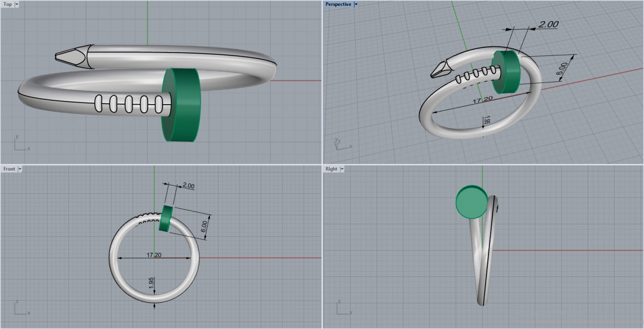Activate the Front viewport title label
Image resolution: width=644 pixels, height=329 pixels.
[x=9, y=169]
